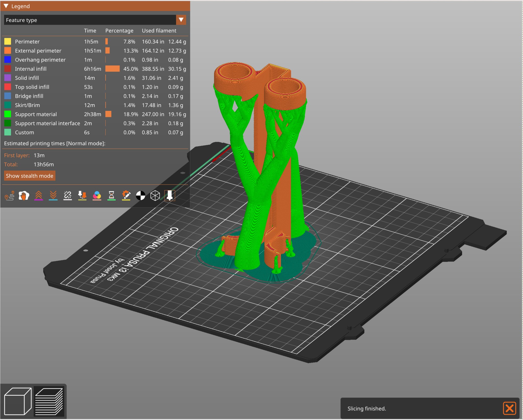
Task: Toggle center of gravity marker
Action: [140, 196]
